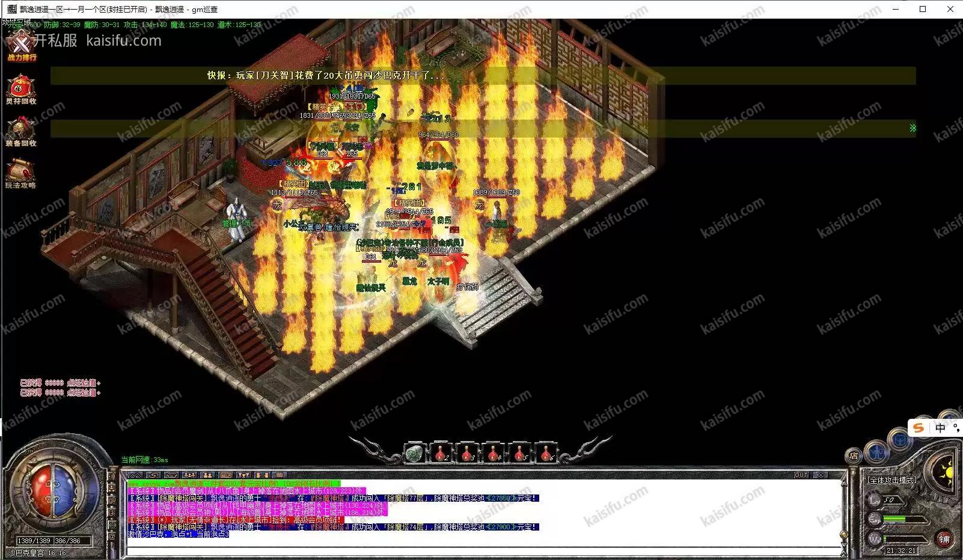The width and height of the screenshot is (963, 560).
Task: Use red potion in quick slot 2
Action: (441, 452)
